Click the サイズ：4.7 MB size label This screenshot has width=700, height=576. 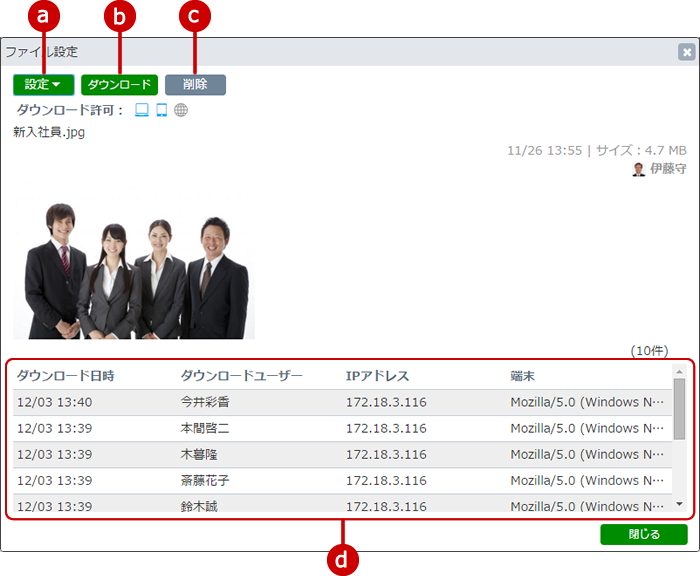pos(641,150)
